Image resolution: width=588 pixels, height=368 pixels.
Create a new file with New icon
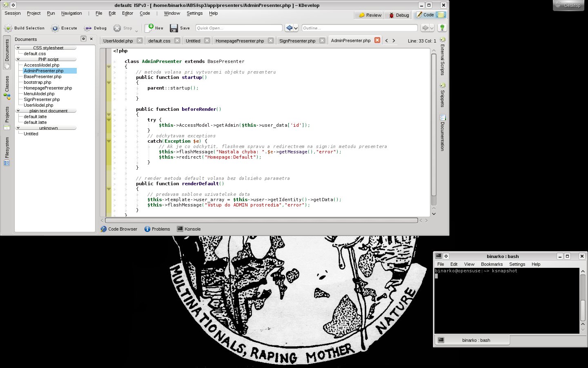click(149, 28)
